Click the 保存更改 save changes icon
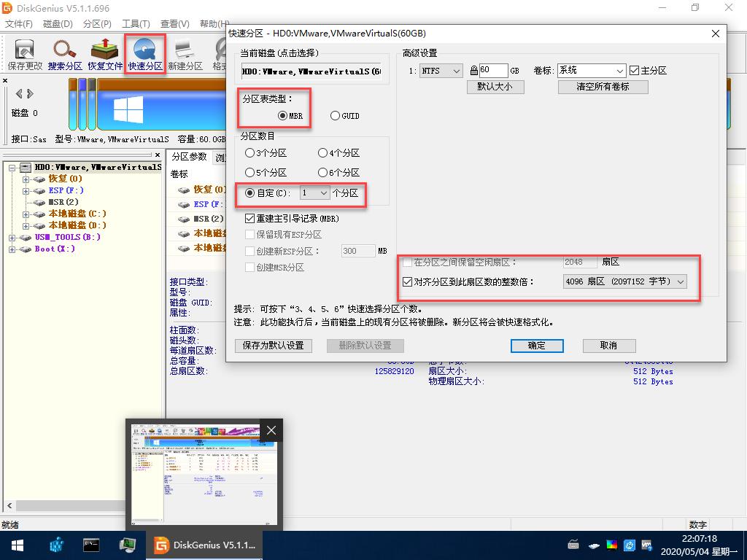Image resolution: width=747 pixels, height=560 pixels. click(x=24, y=52)
